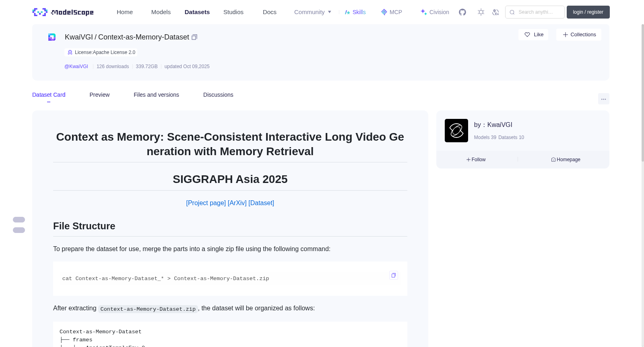Viewport: 644px width, 347px height.
Task: Open the Docs menu item
Action: pyautogui.click(x=270, y=12)
